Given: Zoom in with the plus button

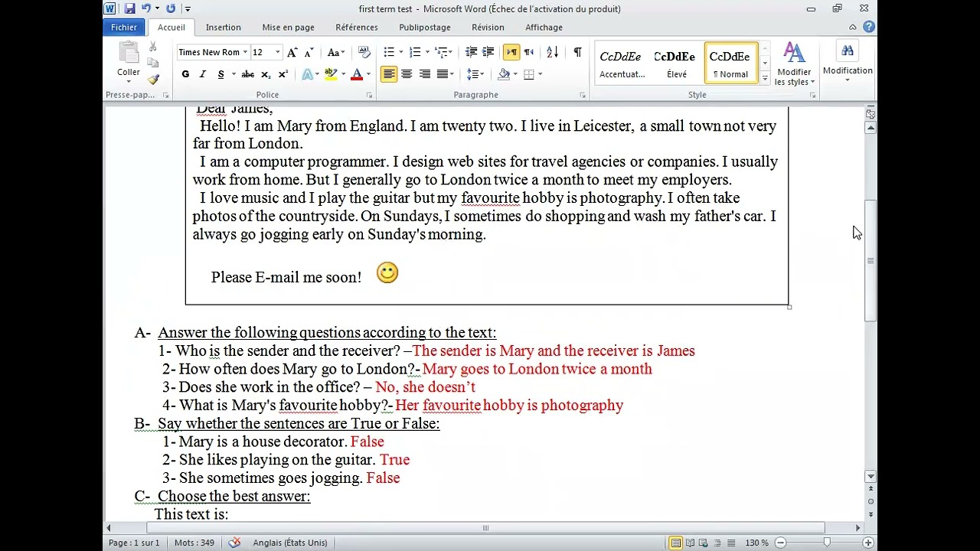Looking at the screenshot, I should [x=867, y=543].
